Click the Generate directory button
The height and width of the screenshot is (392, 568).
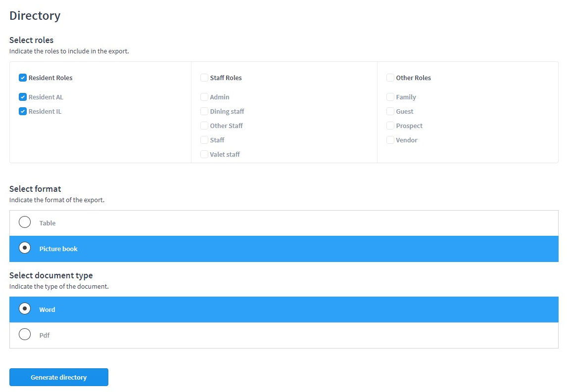click(x=59, y=377)
